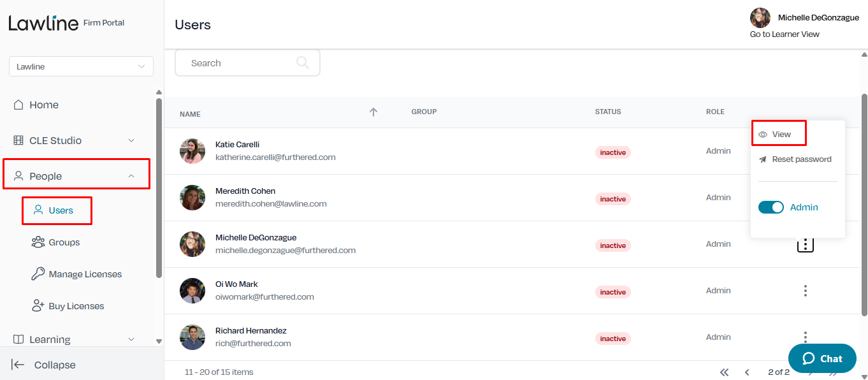868x380 pixels.
Task: Click meredith.cohen@lawline.com email
Action: 271,204
